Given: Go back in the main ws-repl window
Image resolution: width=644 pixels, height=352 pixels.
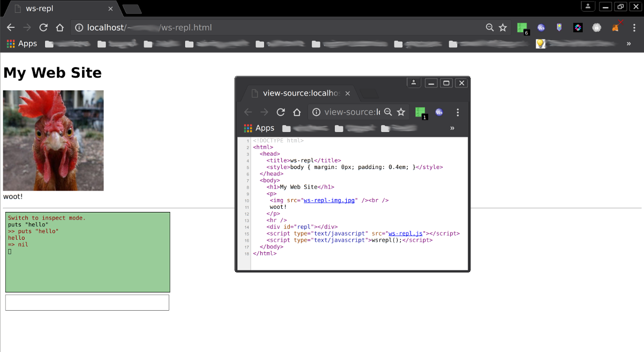Looking at the screenshot, I should [x=11, y=27].
